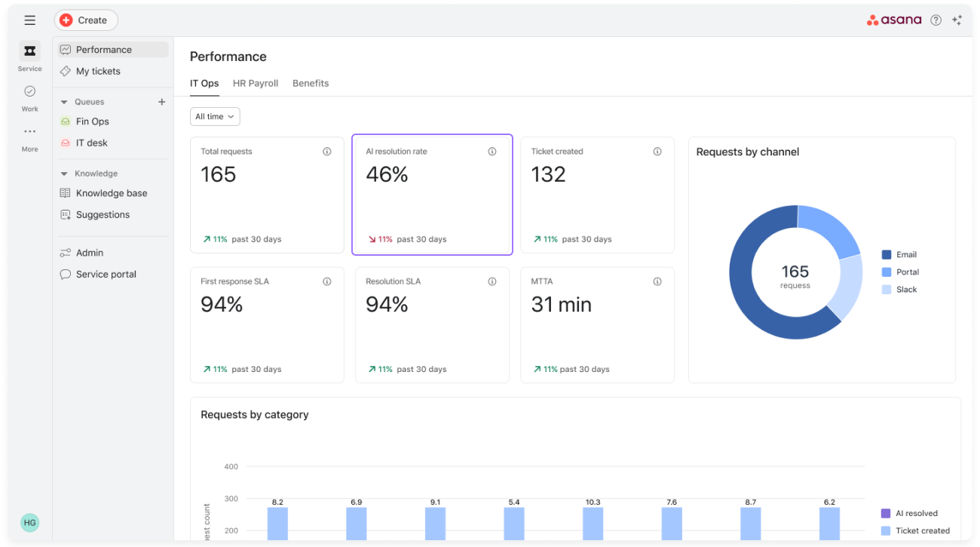Click the Email legend color swatch
980x547 pixels.
click(x=887, y=255)
